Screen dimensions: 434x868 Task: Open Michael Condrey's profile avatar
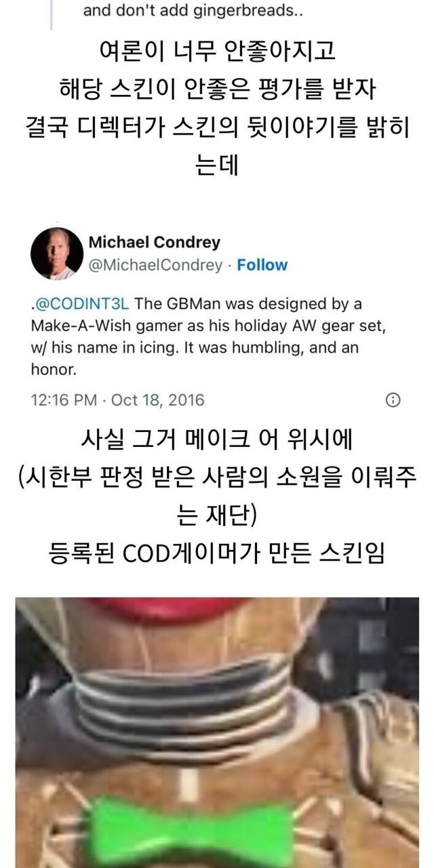[57, 254]
